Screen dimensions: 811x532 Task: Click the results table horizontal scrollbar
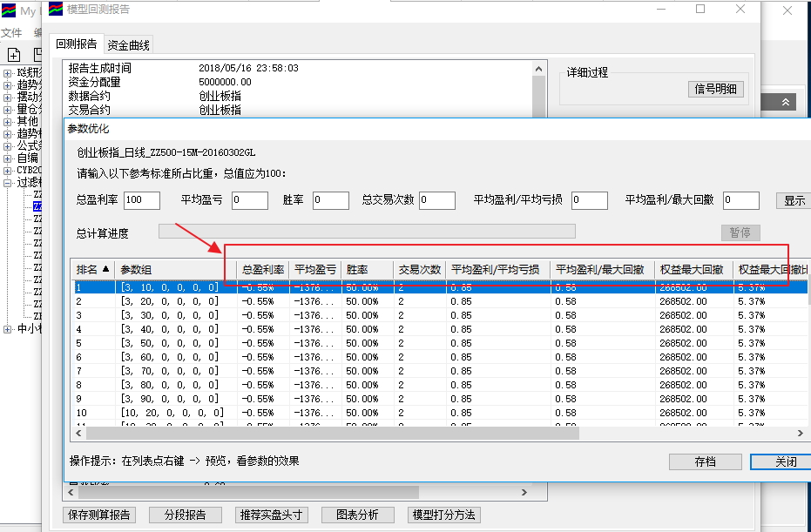coord(331,433)
